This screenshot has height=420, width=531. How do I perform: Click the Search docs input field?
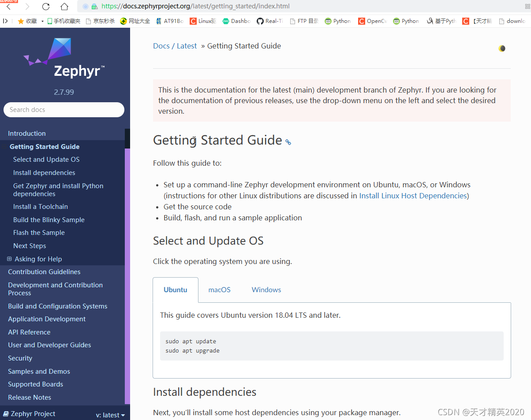[x=64, y=110]
